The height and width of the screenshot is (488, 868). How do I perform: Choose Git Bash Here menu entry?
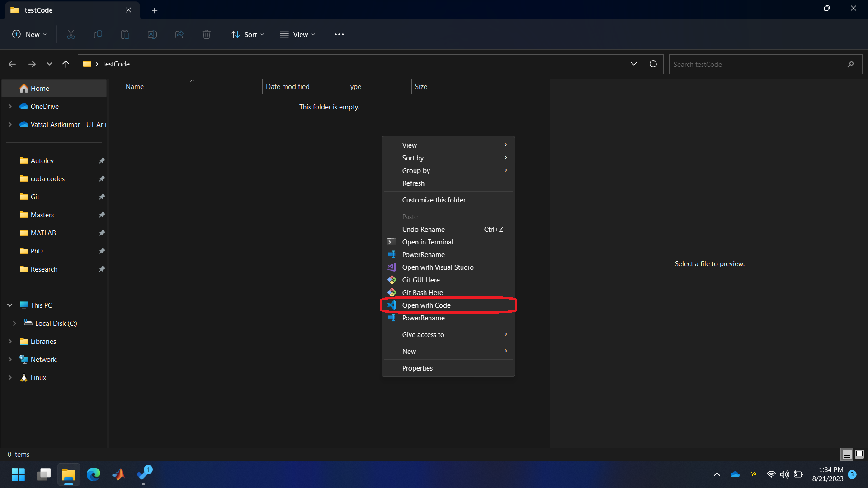(x=422, y=293)
